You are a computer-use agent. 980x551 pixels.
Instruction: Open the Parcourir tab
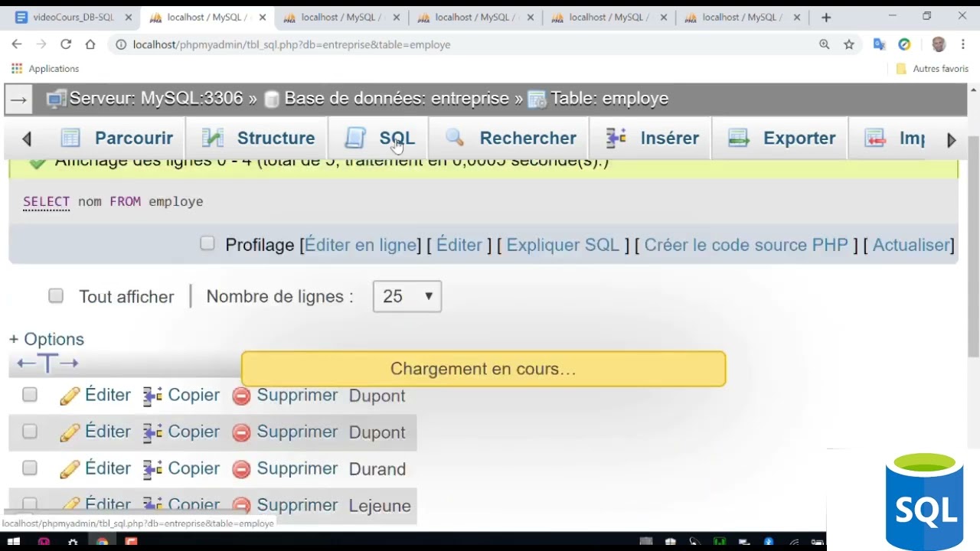117,138
